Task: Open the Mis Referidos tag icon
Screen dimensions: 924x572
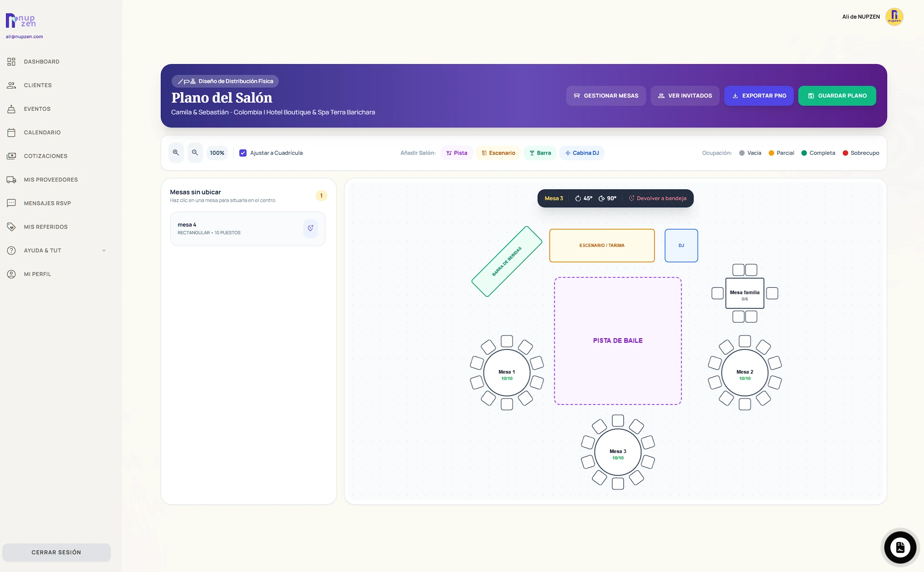Action: click(11, 227)
